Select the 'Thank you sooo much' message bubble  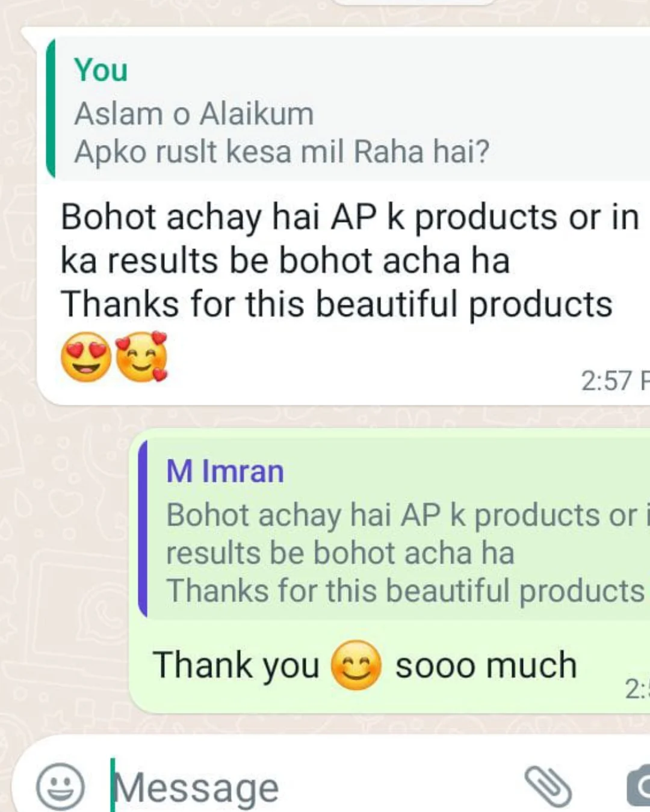389,571
